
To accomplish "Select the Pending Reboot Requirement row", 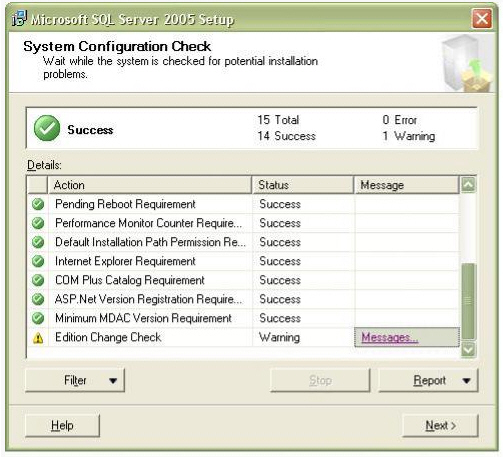I will coord(243,204).
